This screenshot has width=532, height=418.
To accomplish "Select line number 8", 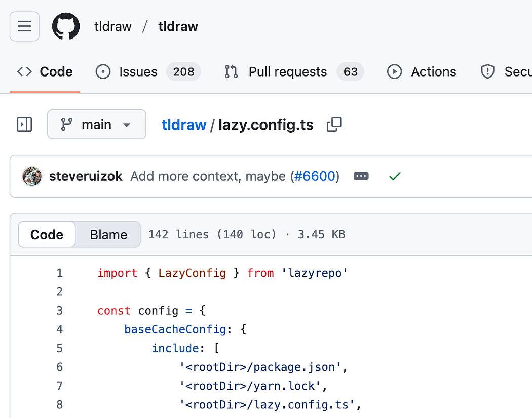I will click(x=60, y=404).
